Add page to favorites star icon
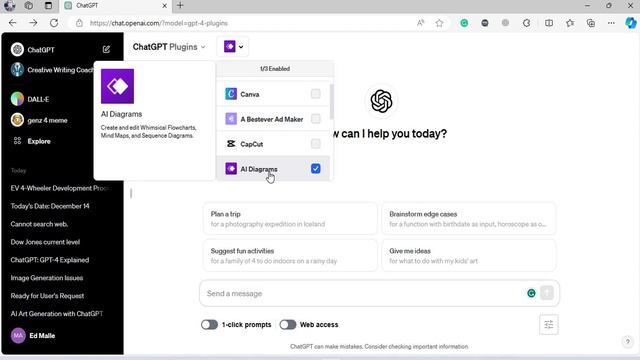The height and width of the screenshot is (360, 640). click(x=439, y=23)
